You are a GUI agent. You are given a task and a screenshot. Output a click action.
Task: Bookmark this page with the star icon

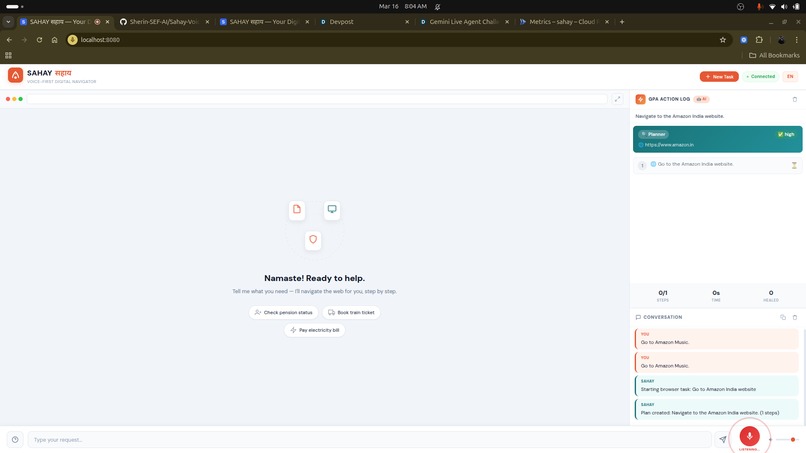point(723,40)
